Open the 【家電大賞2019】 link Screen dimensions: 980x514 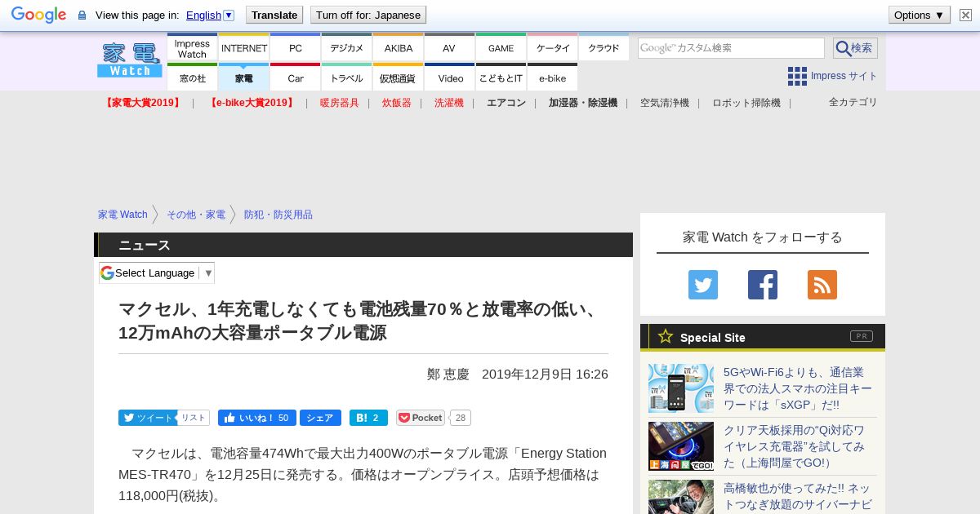pyautogui.click(x=143, y=103)
